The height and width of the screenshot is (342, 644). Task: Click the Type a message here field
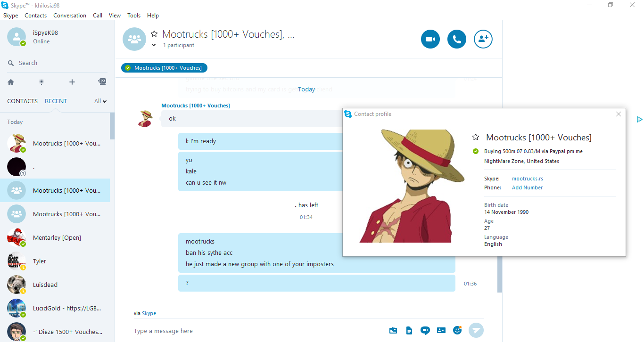(x=257, y=331)
